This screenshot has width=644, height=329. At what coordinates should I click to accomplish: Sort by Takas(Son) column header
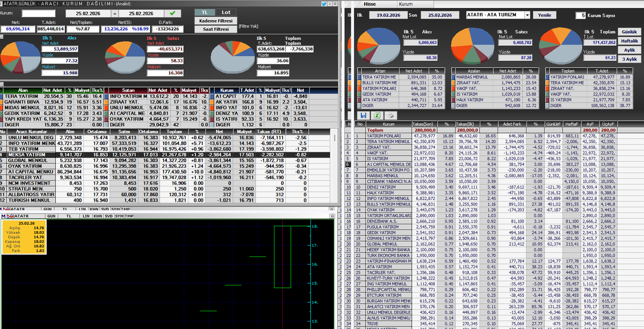click(425, 124)
